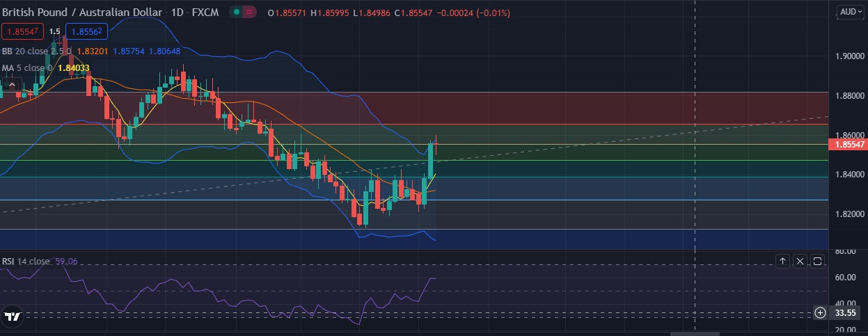Select the MA 5 close indicator legend
868x336 pixels.
coord(27,67)
